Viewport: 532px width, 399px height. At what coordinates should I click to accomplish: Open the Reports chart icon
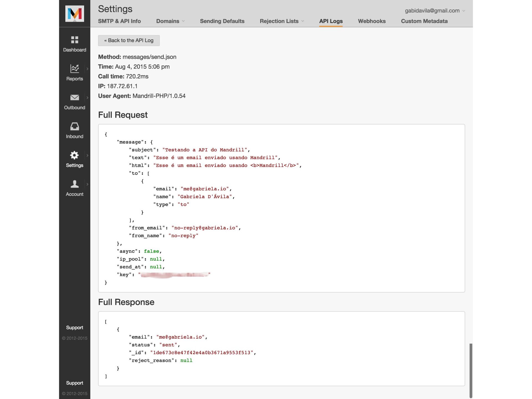click(75, 68)
